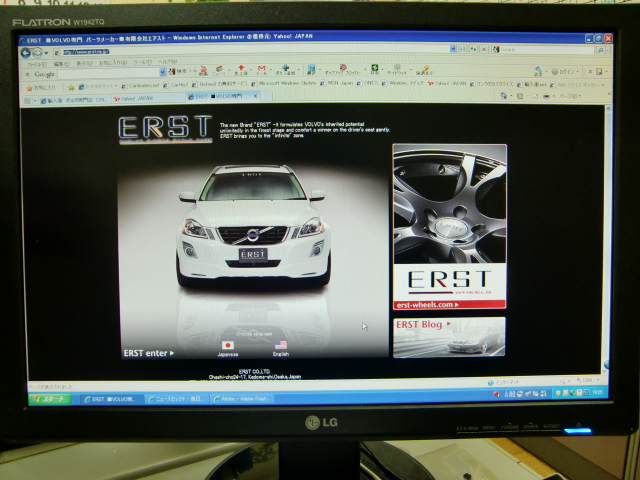
Task: Switch to ニュースセレクト taskbar window
Action: pyautogui.click(x=176, y=399)
